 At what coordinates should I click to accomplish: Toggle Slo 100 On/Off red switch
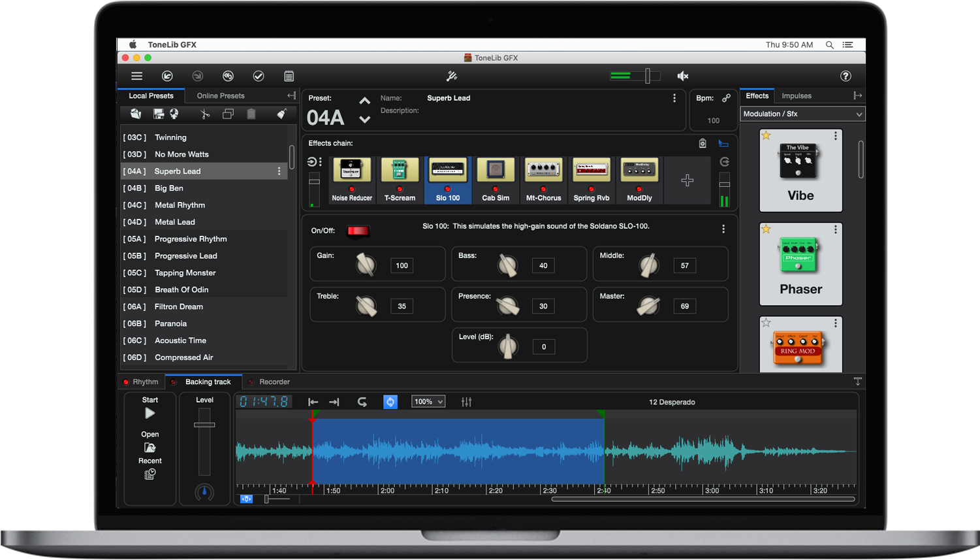click(358, 231)
